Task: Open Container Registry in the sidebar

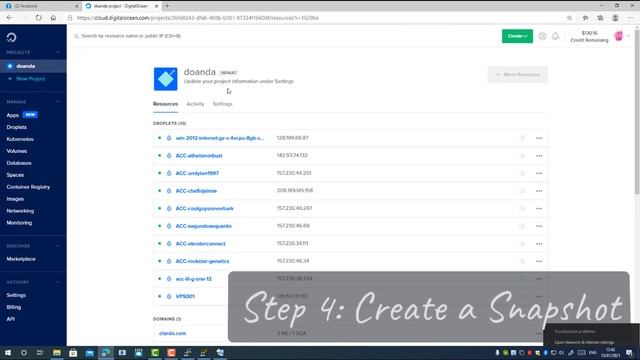Action: coord(28,187)
